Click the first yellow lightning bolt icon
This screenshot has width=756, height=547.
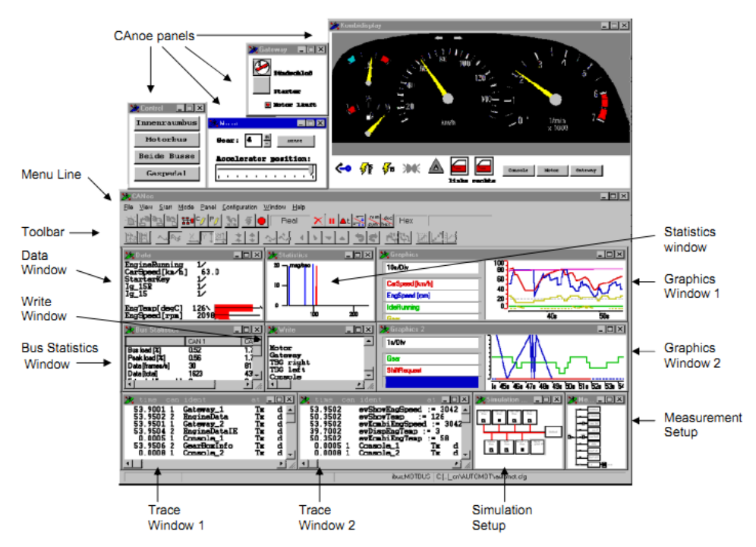[365, 169]
